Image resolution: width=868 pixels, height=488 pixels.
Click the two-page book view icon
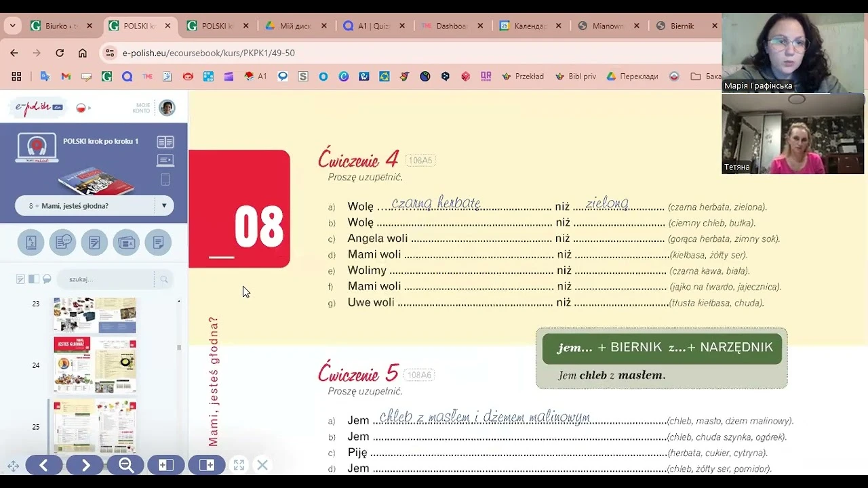click(165, 142)
